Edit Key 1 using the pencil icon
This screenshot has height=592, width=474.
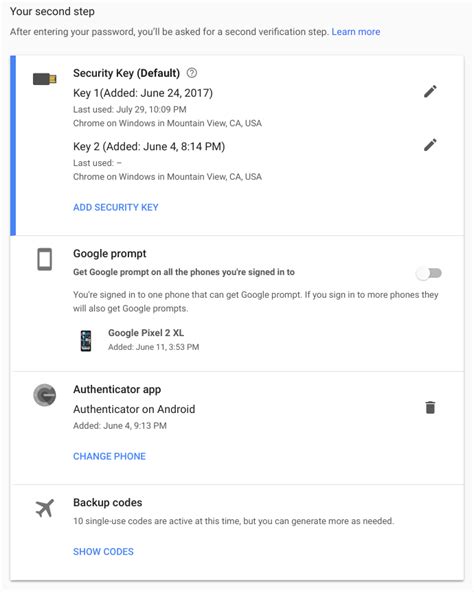[430, 91]
